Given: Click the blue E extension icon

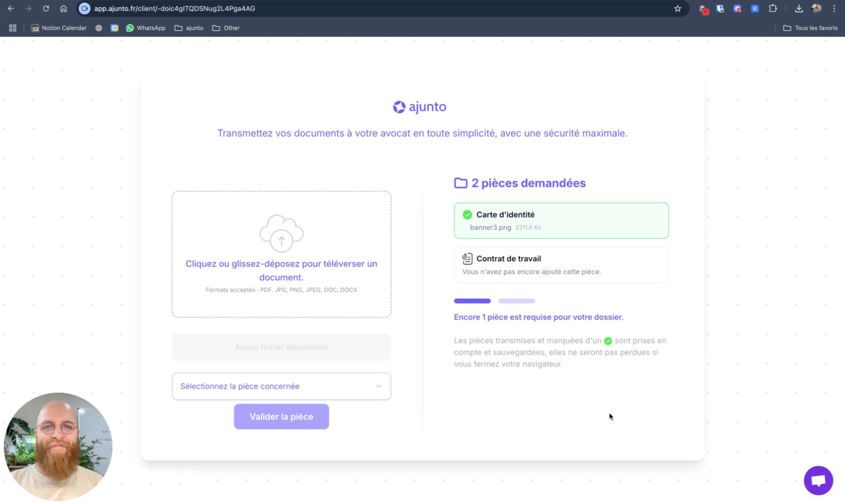Looking at the screenshot, I should [x=755, y=9].
